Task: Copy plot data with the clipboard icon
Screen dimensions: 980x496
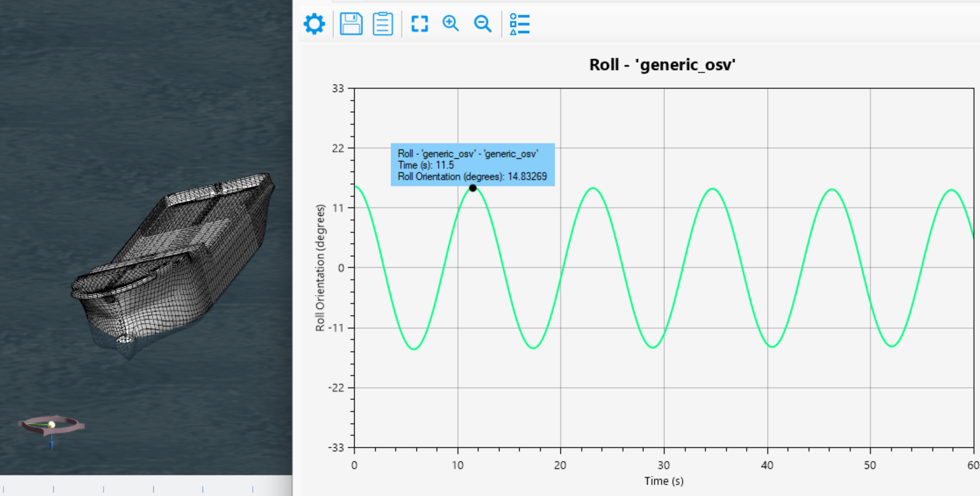Action: point(383,24)
